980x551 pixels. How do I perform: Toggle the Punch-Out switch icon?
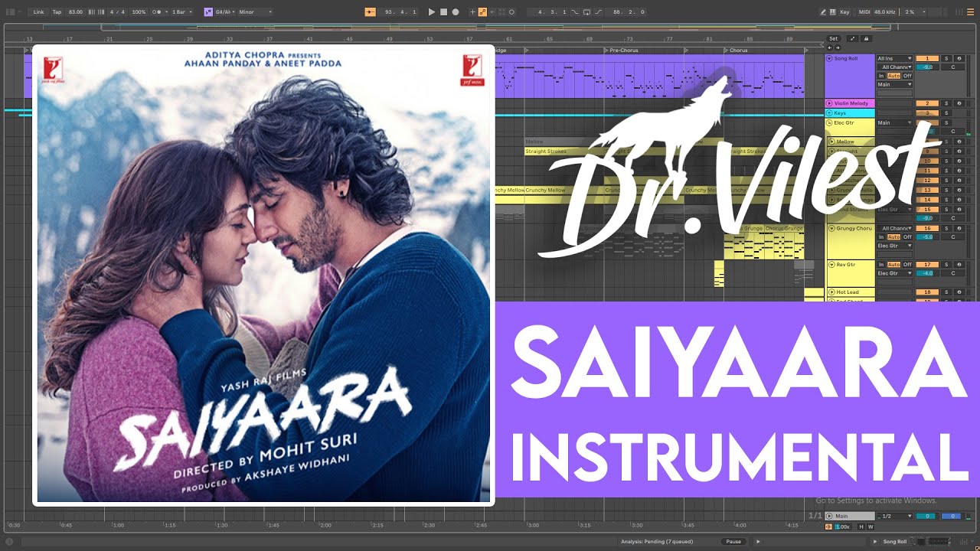click(598, 12)
